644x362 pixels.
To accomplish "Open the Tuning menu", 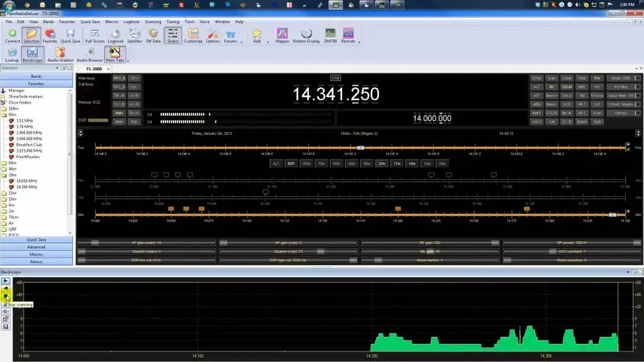I will coord(172,22).
